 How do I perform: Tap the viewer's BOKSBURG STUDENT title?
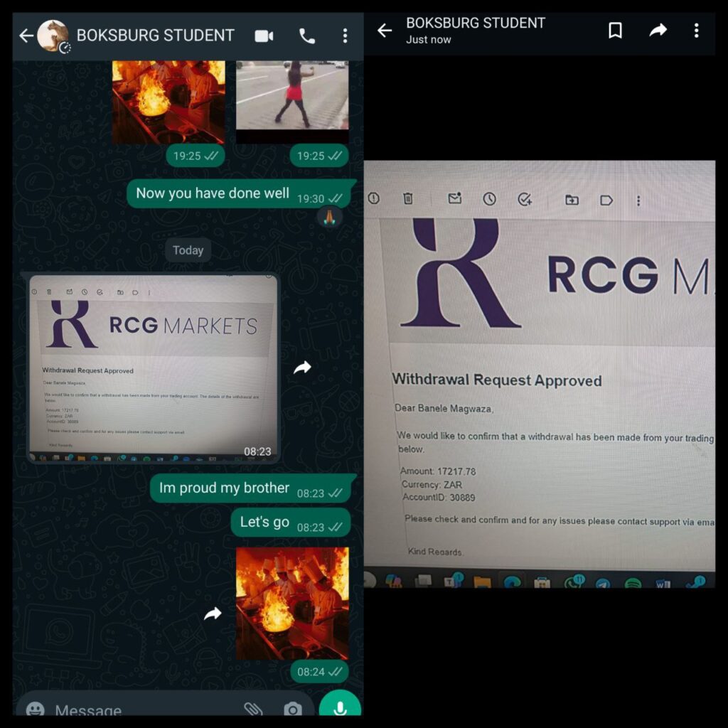[476, 23]
